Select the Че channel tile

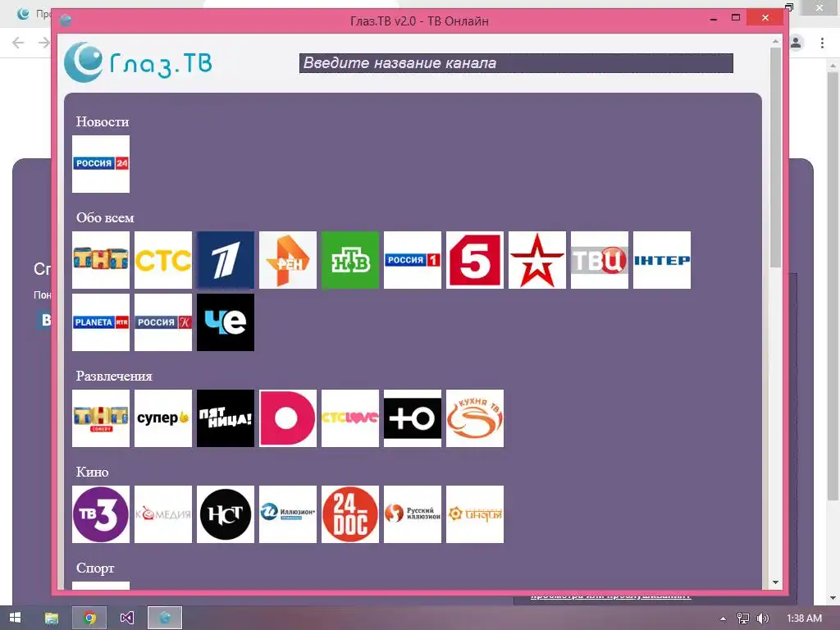(x=226, y=322)
